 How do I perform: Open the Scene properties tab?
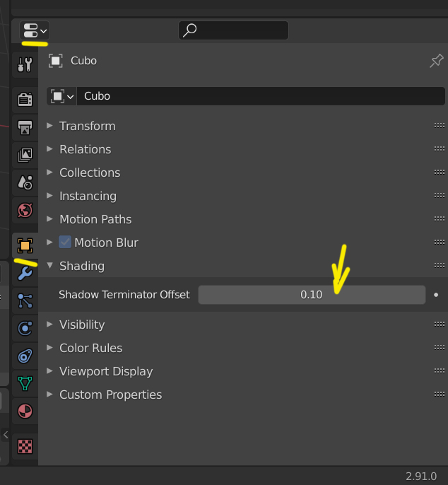point(25,182)
